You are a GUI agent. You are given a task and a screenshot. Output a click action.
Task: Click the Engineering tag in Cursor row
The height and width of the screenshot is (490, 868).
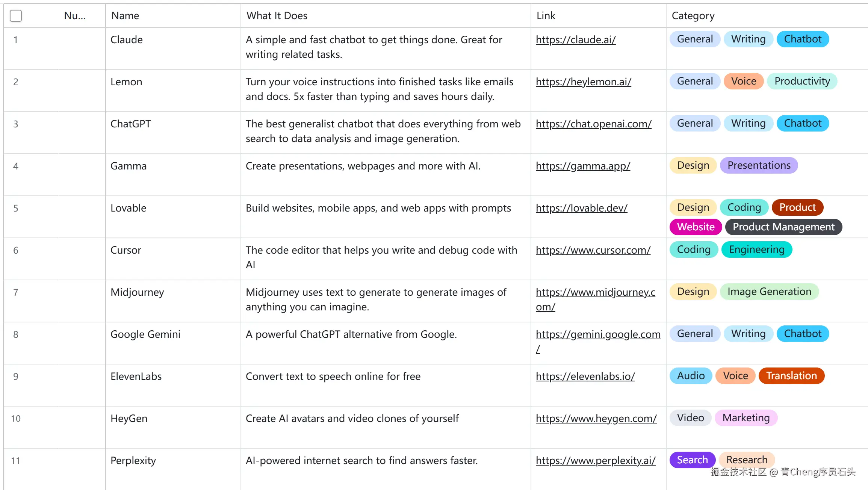pos(756,250)
